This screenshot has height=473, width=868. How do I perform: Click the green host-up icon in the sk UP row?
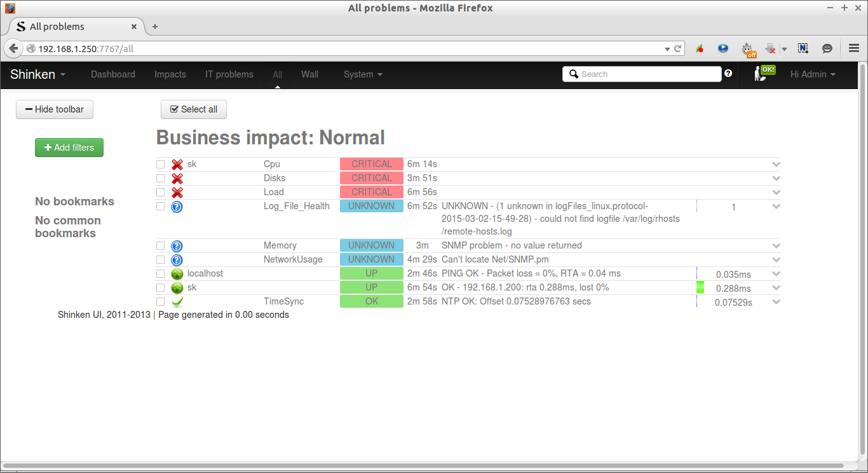(177, 288)
